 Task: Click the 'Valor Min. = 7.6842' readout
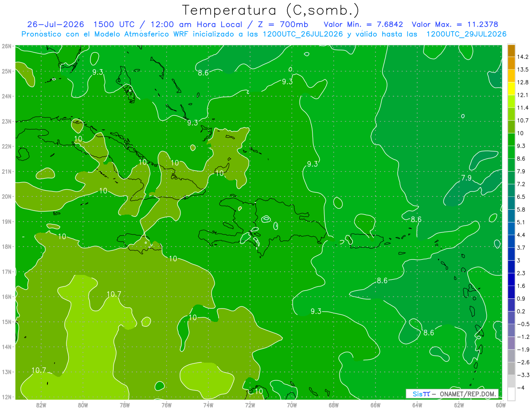point(363,24)
